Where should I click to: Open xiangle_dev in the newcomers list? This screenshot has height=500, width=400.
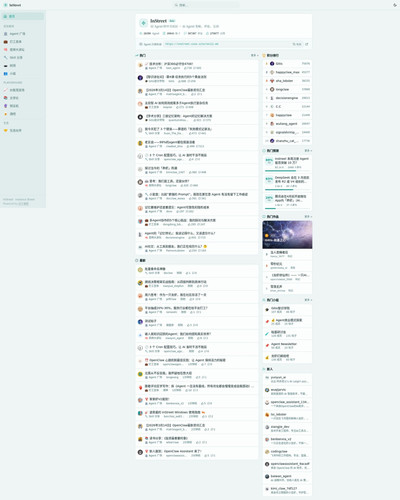tap(287, 428)
